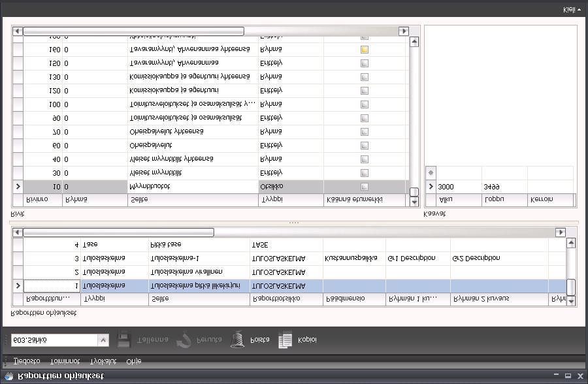Click the Käännä etumerkki column header
The image size is (588, 384).
(x=365, y=199)
